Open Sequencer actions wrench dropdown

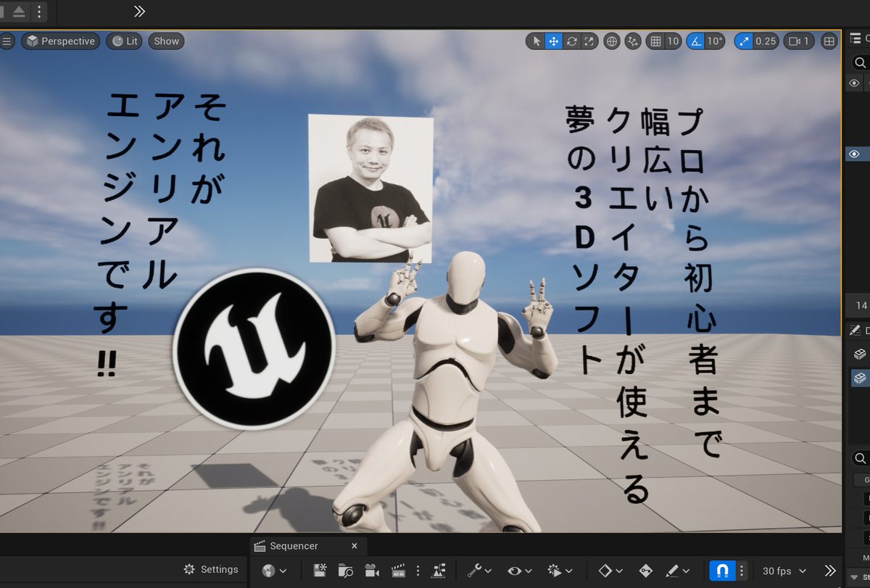pos(479,571)
